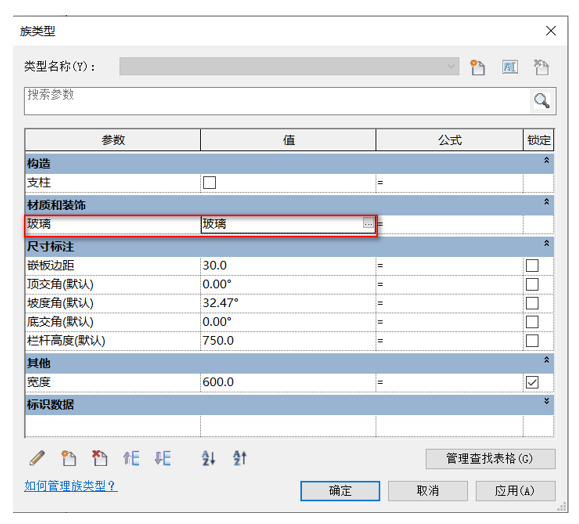Screen dimensions: 579x524
Task: Click the formula cell for 支柱
Action: [449, 182]
